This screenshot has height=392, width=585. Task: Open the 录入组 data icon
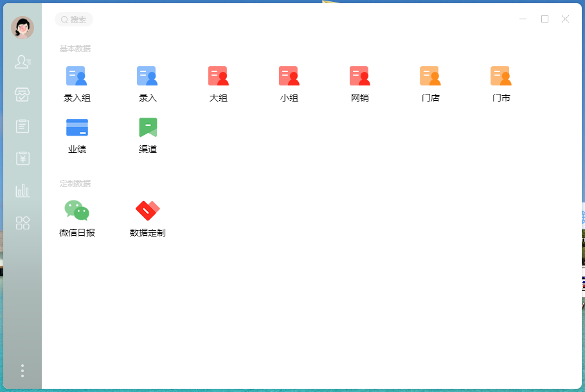76,76
